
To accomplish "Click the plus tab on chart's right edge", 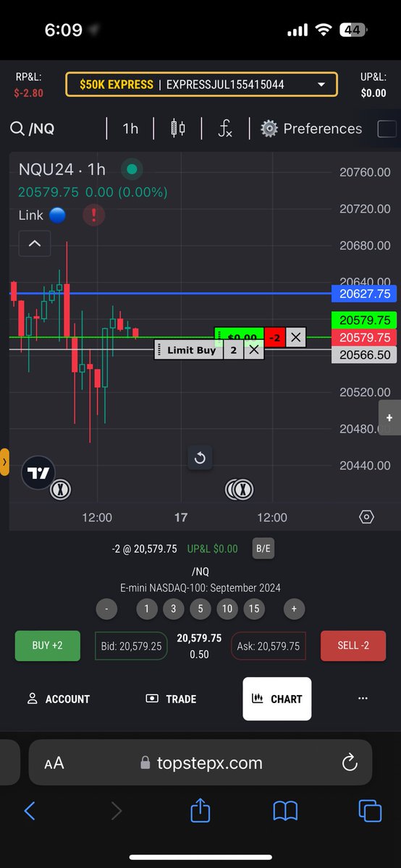I will 389,418.
